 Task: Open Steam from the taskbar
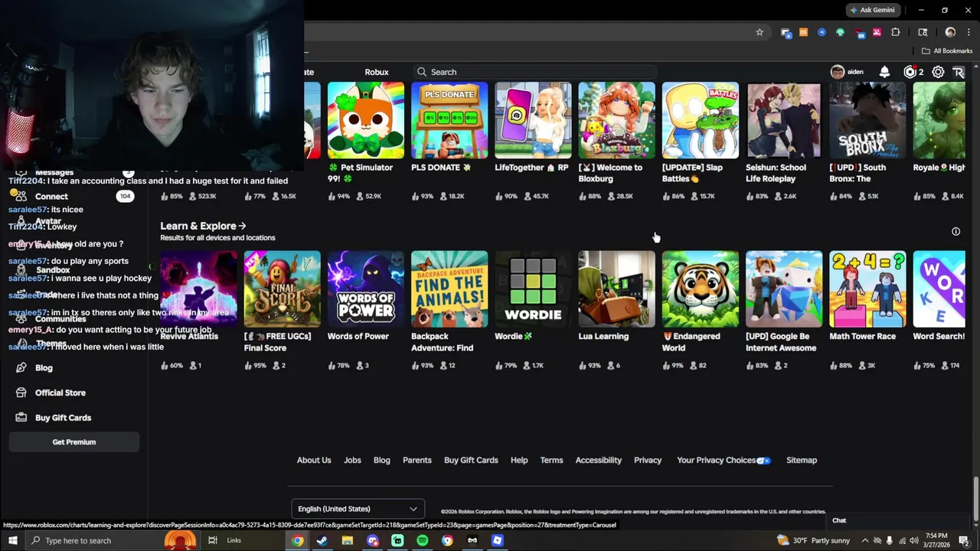coord(322,540)
